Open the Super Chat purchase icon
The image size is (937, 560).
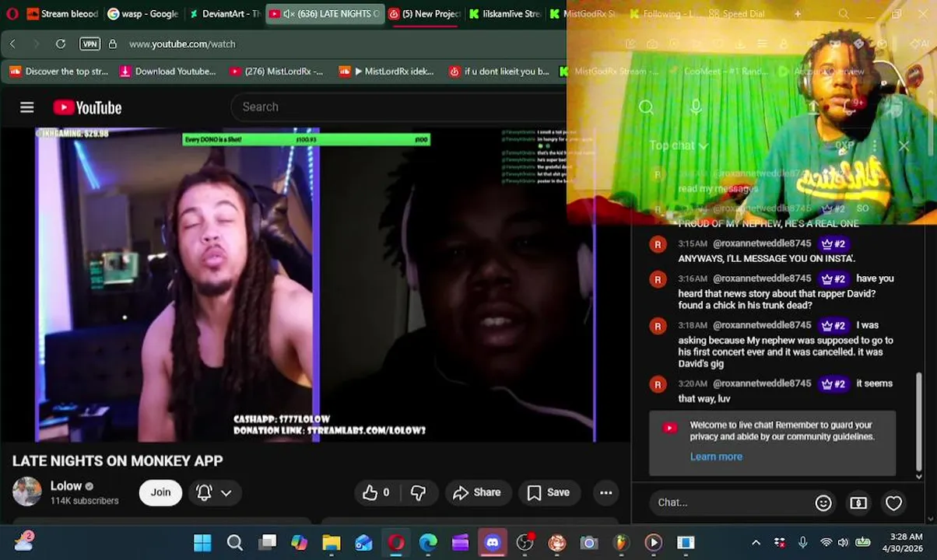[858, 502]
